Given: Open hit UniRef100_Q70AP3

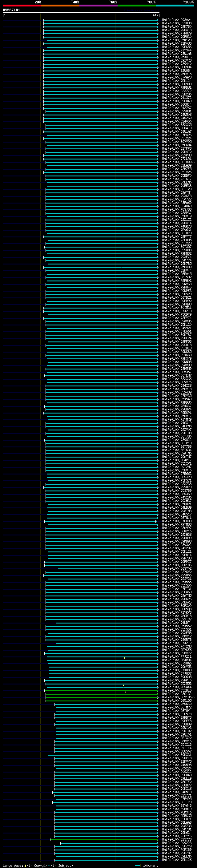Looking at the screenshot, I should [x=176, y=78].
